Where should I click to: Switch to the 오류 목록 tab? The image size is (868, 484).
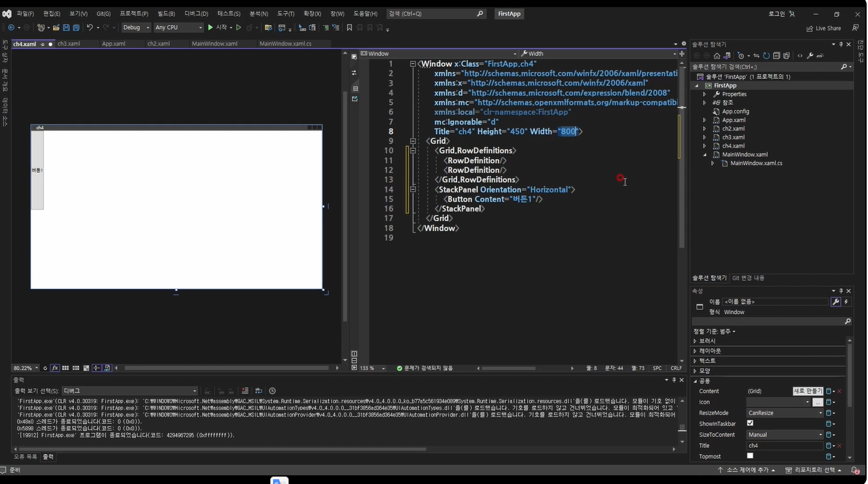click(26, 457)
